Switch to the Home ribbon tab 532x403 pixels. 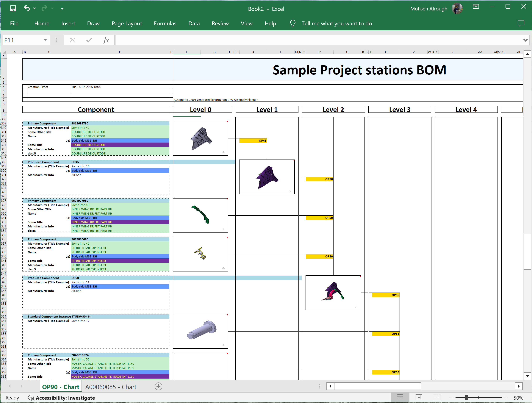click(x=42, y=23)
